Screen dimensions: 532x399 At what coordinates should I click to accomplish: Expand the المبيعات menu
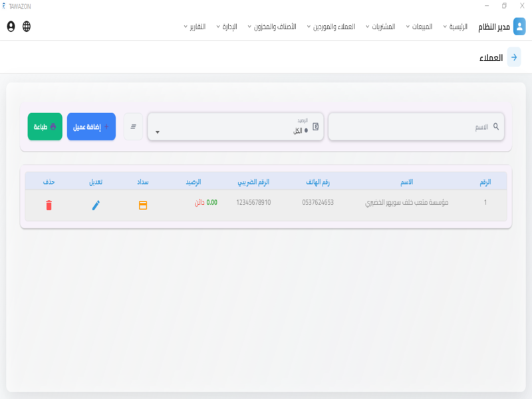pyautogui.click(x=419, y=27)
